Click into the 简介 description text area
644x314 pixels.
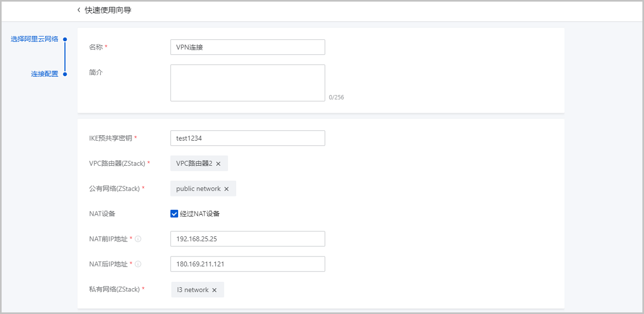247,83
